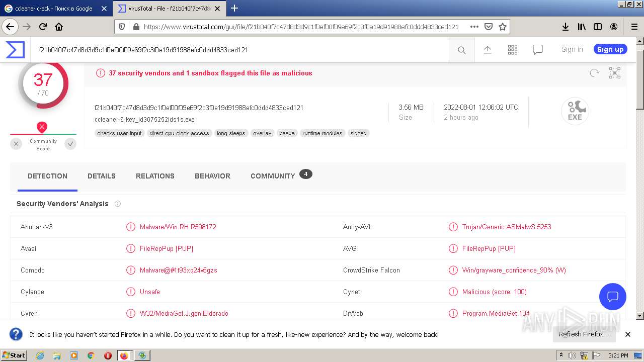
Task: Open Firefox hamburger menu
Action: (x=634, y=27)
